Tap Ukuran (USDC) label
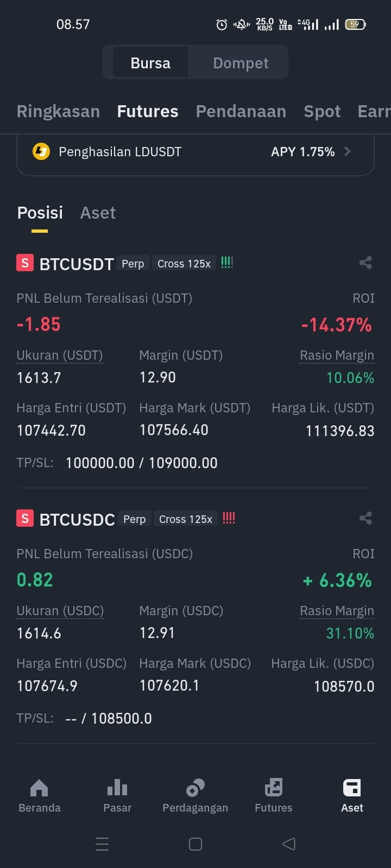Image resolution: width=391 pixels, height=868 pixels. pyautogui.click(x=60, y=611)
